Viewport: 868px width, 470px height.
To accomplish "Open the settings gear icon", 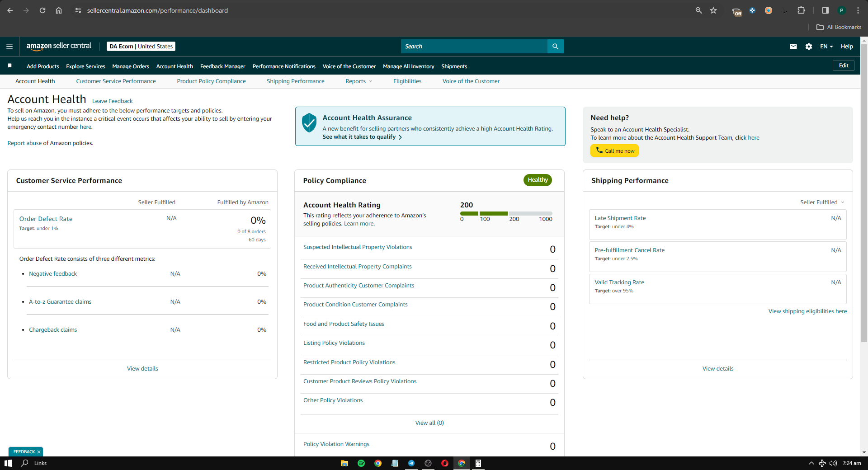I will (809, 47).
